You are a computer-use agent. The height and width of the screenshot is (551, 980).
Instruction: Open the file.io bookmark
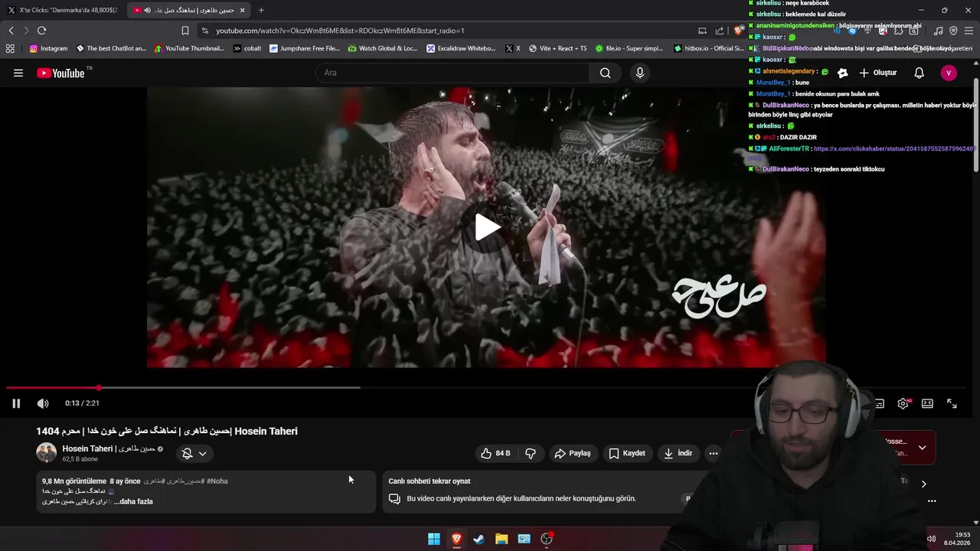click(x=629, y=48)
